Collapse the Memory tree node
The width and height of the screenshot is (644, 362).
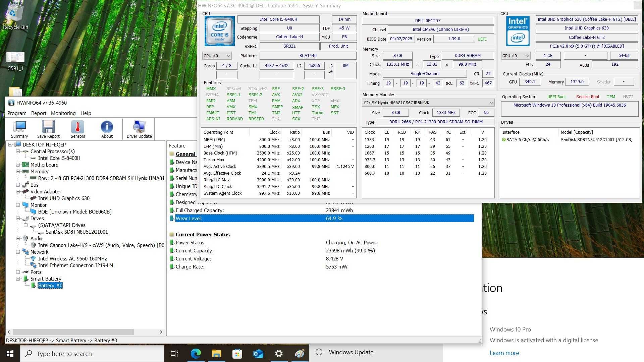(x=18, y=172)
